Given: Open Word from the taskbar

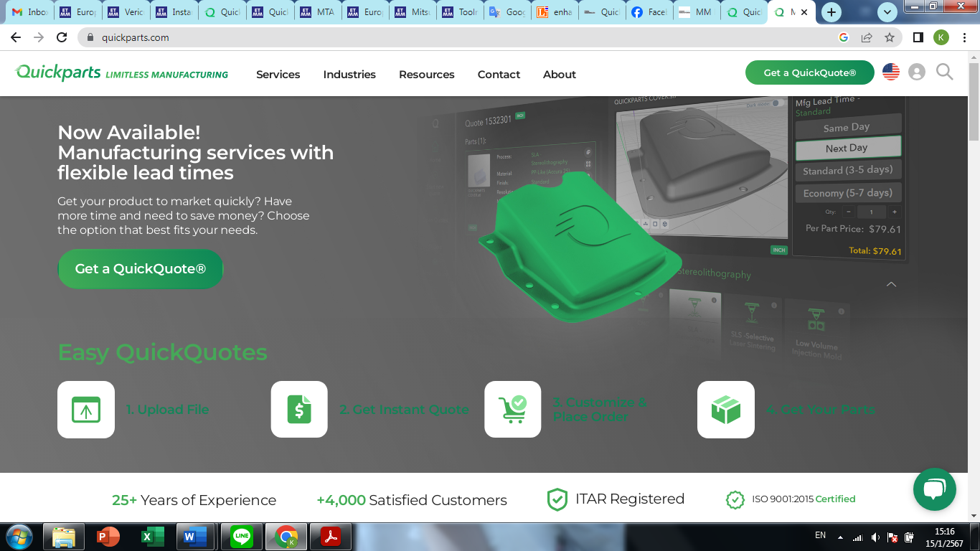Looking at the screenshot, I should (195, 537).
